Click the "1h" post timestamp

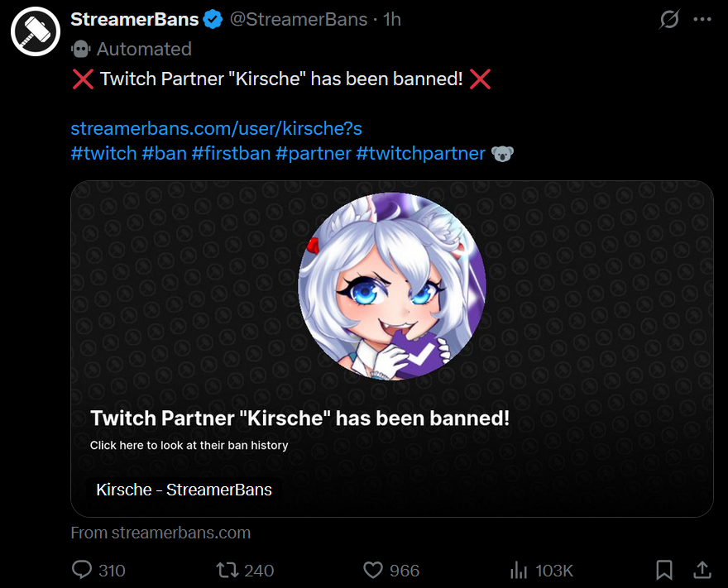coord(392,20)
